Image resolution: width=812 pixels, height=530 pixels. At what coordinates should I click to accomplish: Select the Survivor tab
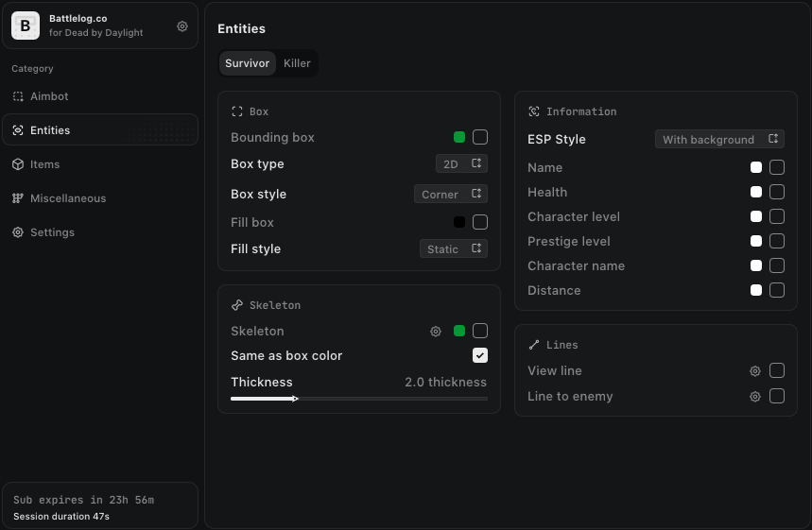pos(247,63)
